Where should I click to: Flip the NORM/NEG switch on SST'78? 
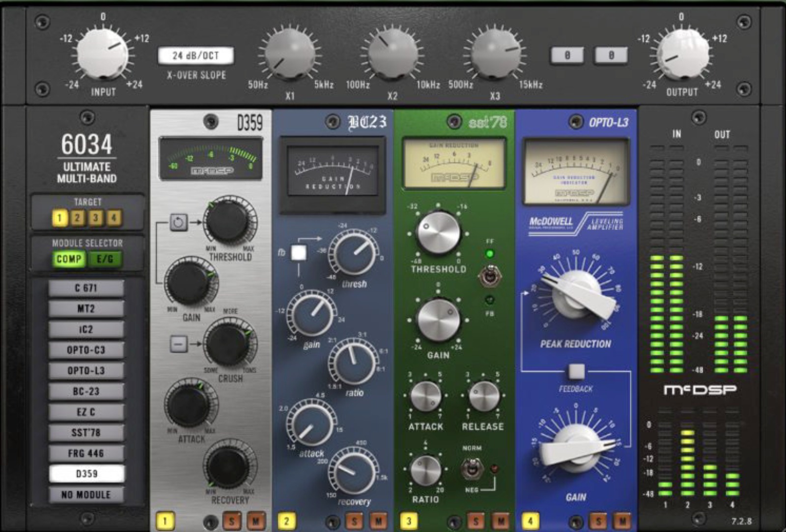click(x=471, y=469)
